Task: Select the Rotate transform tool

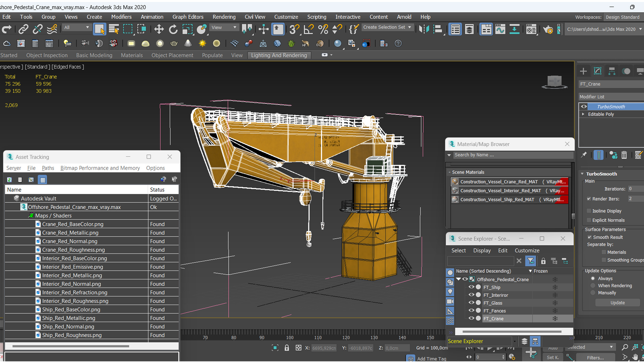Action: point(173,29)
